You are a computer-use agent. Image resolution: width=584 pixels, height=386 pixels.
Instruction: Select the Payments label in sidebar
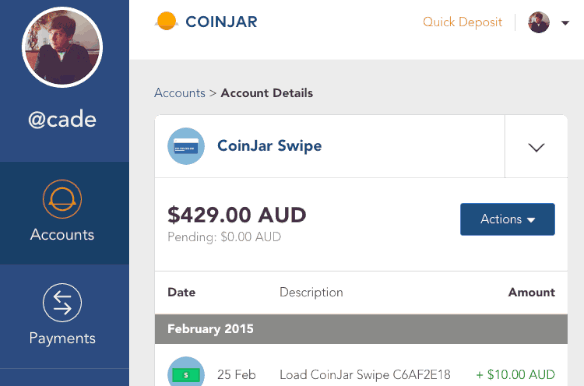pyautogui.click(x=62, y=338)
